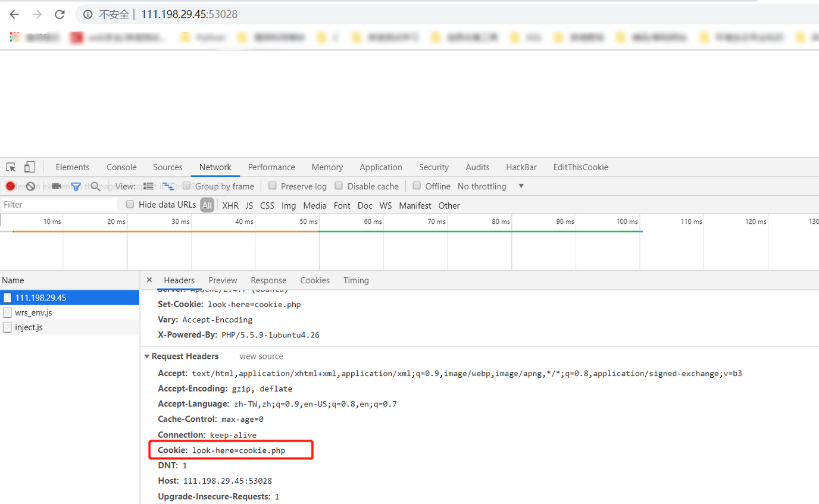Image resolution: width=819 pixels, height=504 pixels.
Task: Open the Console panel
Action: click(121, 167)
